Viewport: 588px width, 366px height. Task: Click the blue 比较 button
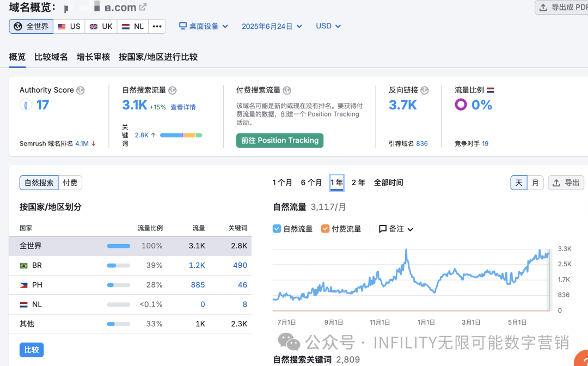click(x=32, y=350)
